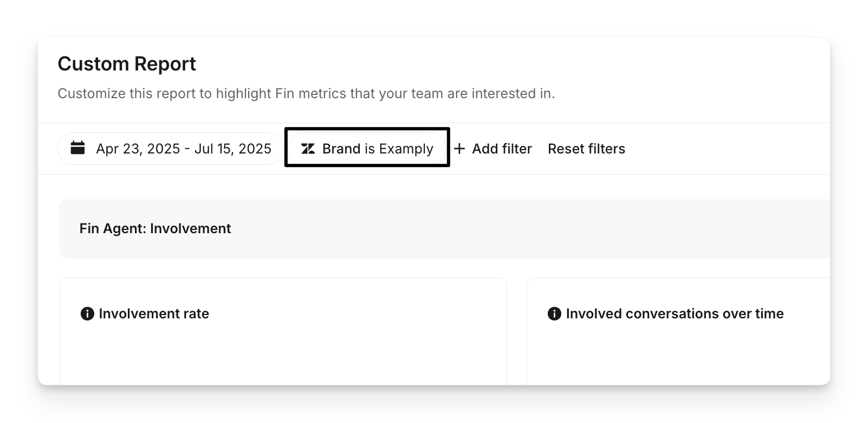The height and width of the screenshot is (423, 868).
Task: Click the Involvement rate chart title
Action: pos(154,313)
